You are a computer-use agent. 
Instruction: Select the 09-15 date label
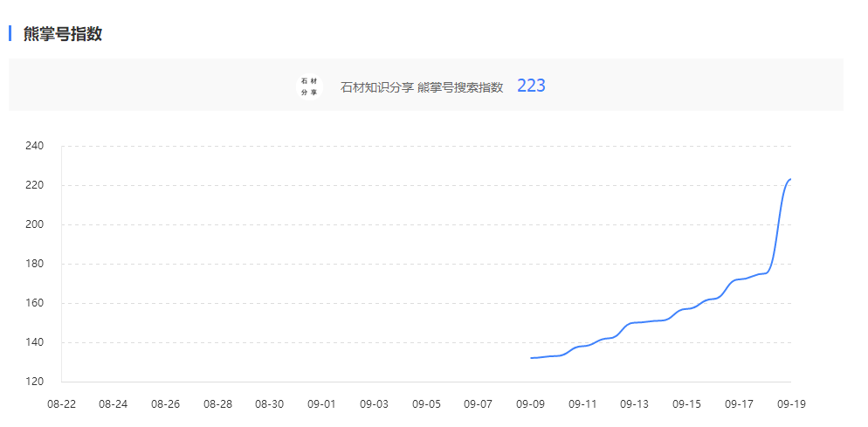tap(687, 404)
